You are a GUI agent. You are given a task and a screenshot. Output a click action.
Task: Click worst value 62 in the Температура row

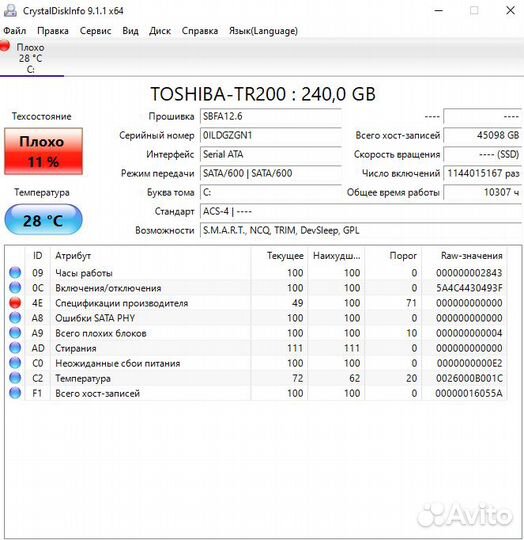[x=355, y=378]
